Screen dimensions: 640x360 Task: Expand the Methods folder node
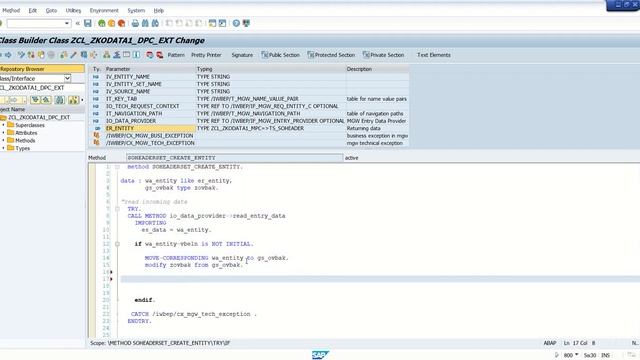click(x=4, y=140)
